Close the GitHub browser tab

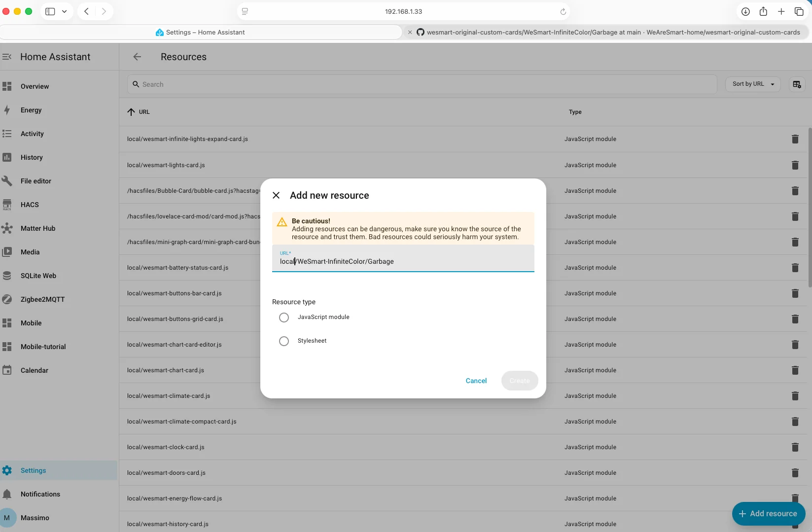410,32
